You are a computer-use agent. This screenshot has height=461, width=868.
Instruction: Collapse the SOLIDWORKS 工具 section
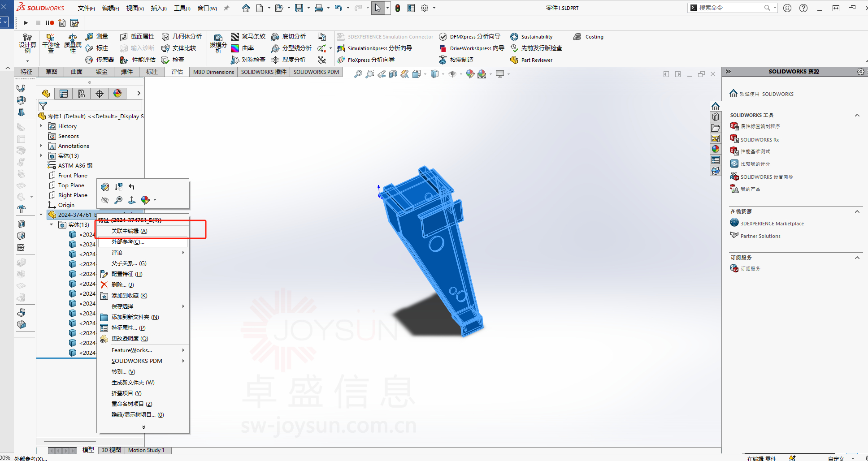[857, 115]
